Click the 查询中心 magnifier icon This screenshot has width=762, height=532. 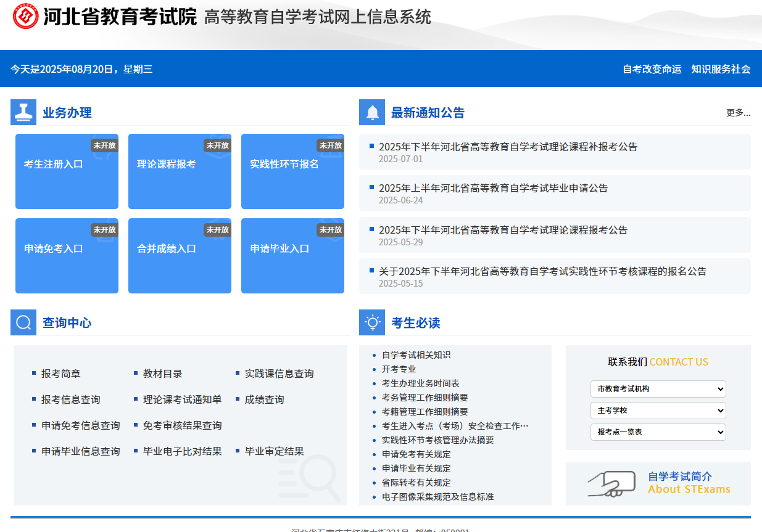[23, 322]
